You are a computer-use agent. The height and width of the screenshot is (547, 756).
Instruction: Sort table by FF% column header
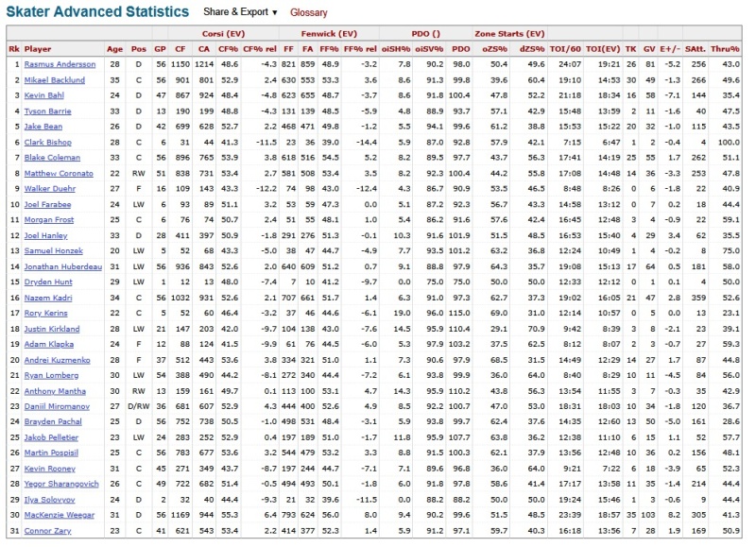pyautogui.click(x=329, y=49)
